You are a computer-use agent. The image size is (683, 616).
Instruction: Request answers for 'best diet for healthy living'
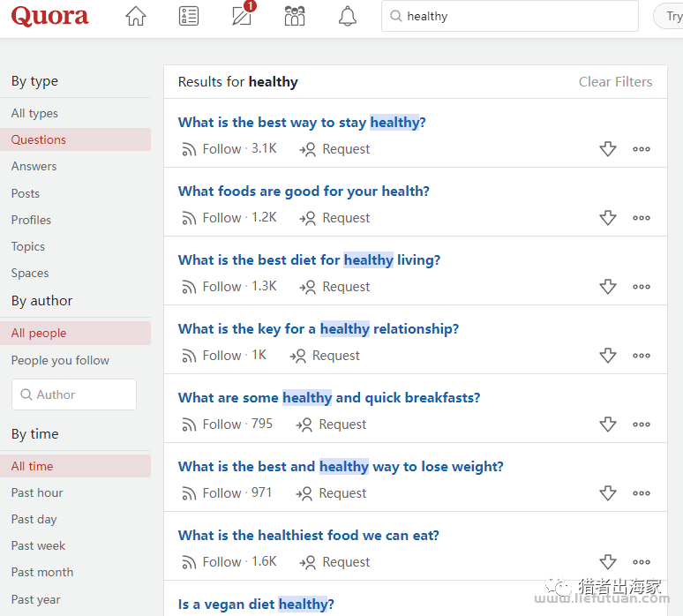tap(334, 287)
